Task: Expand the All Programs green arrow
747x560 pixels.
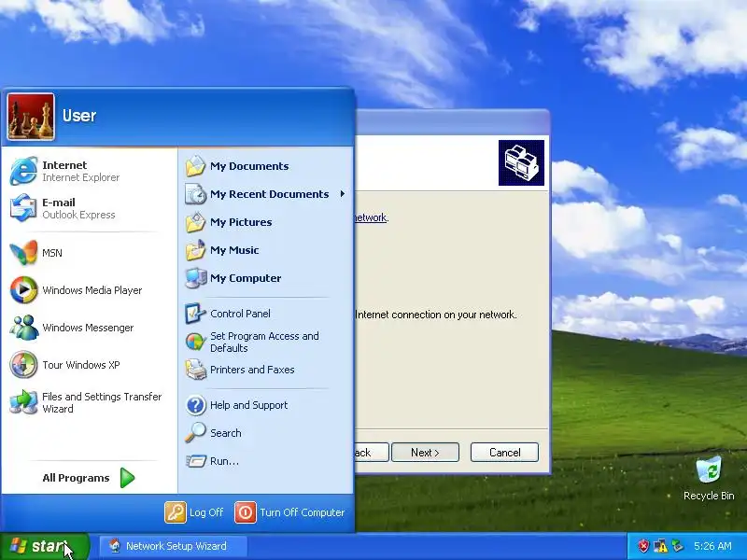Action: pos(127,478)
